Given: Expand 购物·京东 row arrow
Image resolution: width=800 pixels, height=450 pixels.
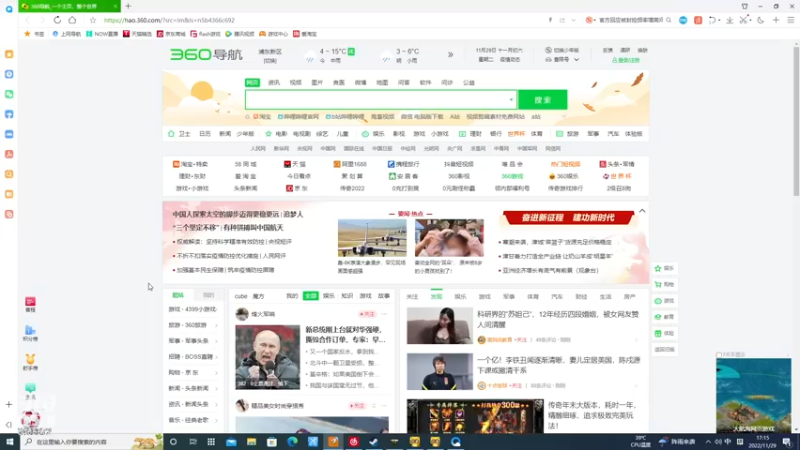Looking at the screenshot, I should tap(216, 372).
